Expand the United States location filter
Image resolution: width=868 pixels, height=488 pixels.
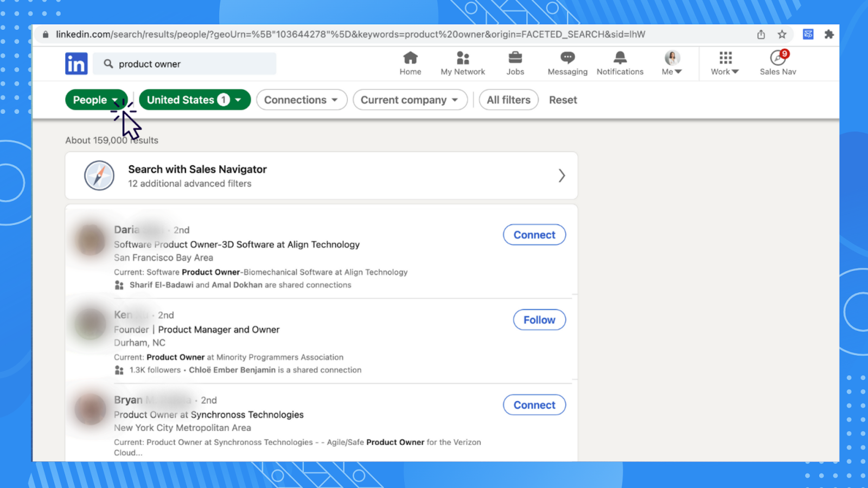click(195, 100)
